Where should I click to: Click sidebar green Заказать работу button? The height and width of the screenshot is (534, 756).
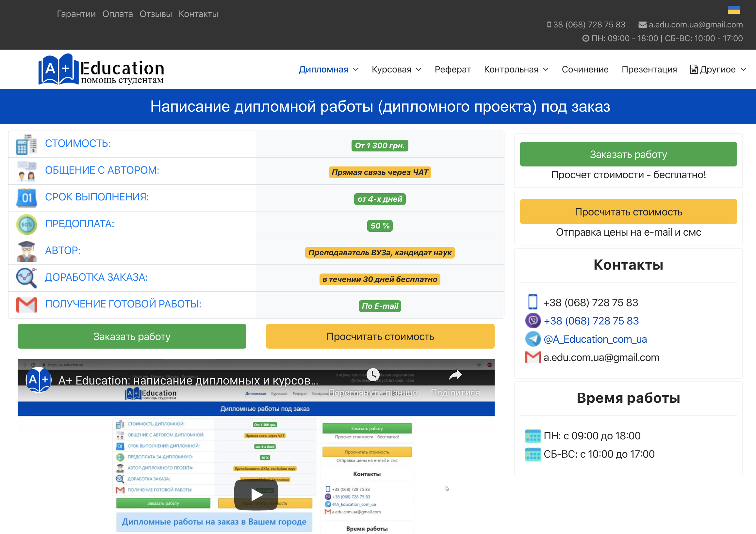pos(628,154)
